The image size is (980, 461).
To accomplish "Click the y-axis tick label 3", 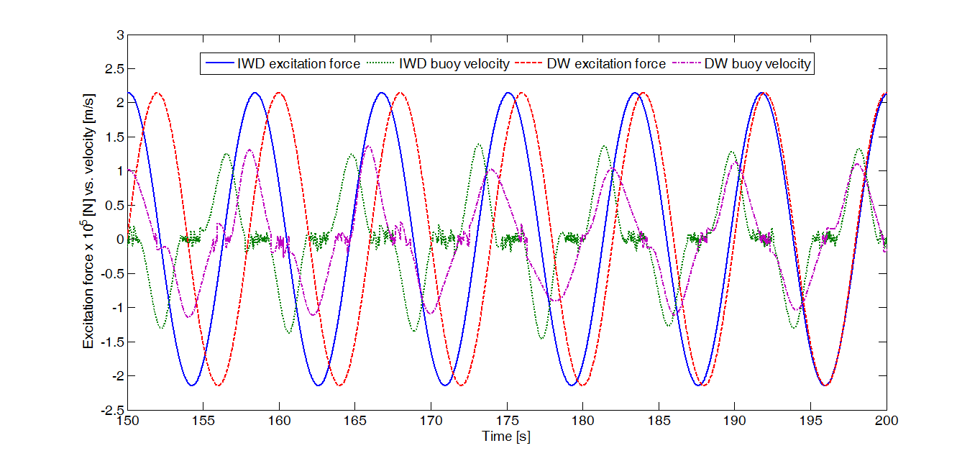I will tap(120, 35).
